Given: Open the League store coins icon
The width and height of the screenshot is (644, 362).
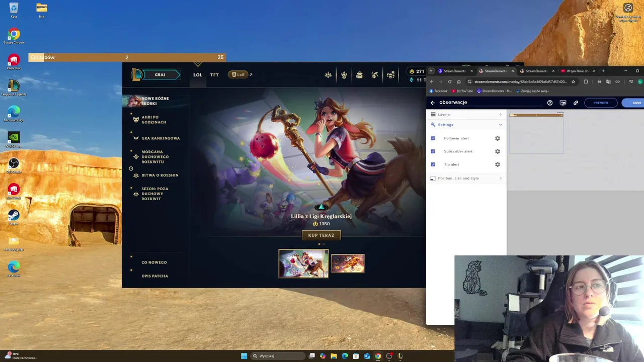Looking at the screenshot, I should point(390,75).
